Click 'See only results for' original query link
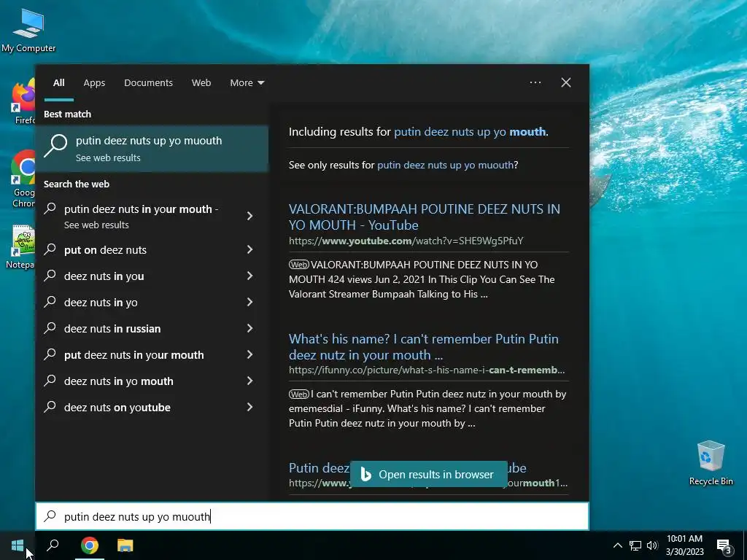The width and height of the screenshot is (747, 560). tap(445, 166)
